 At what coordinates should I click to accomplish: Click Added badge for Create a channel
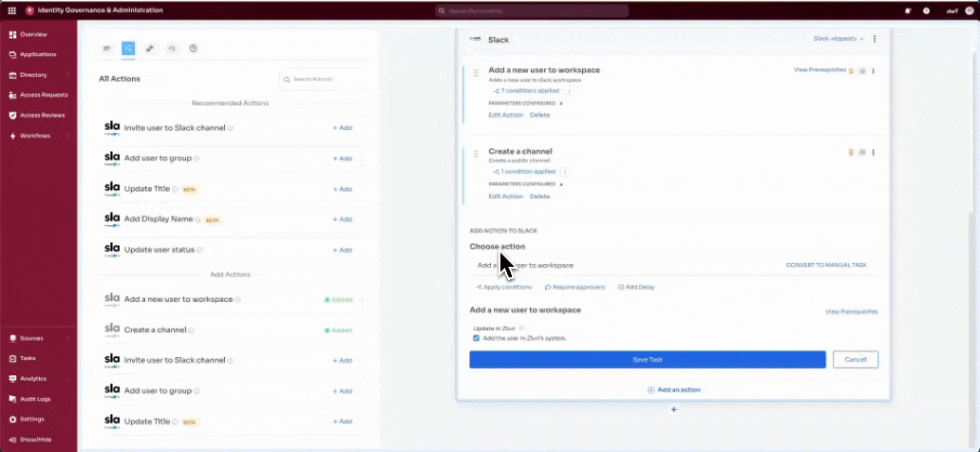[338, 330]
